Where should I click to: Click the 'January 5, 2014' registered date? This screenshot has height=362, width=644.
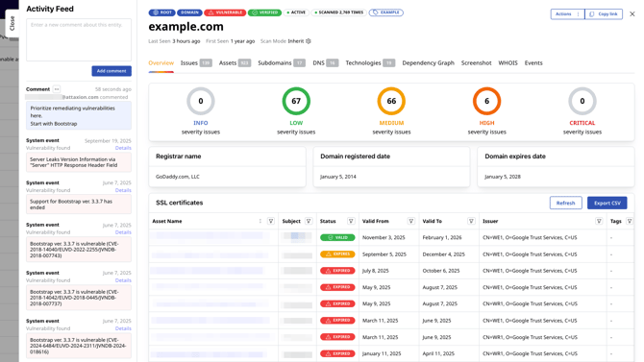[338, 177]
